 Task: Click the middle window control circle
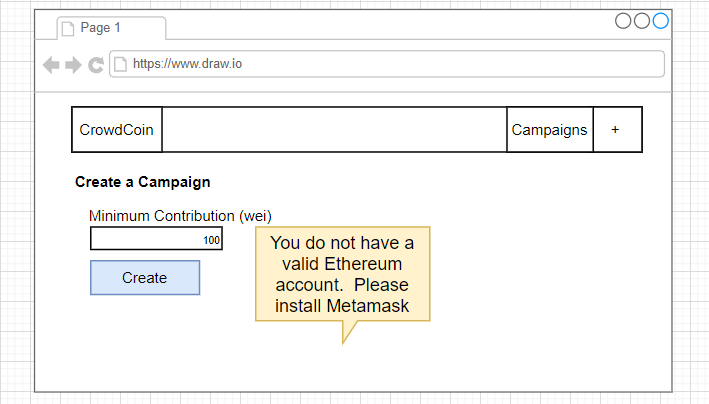tap(642, 21)
